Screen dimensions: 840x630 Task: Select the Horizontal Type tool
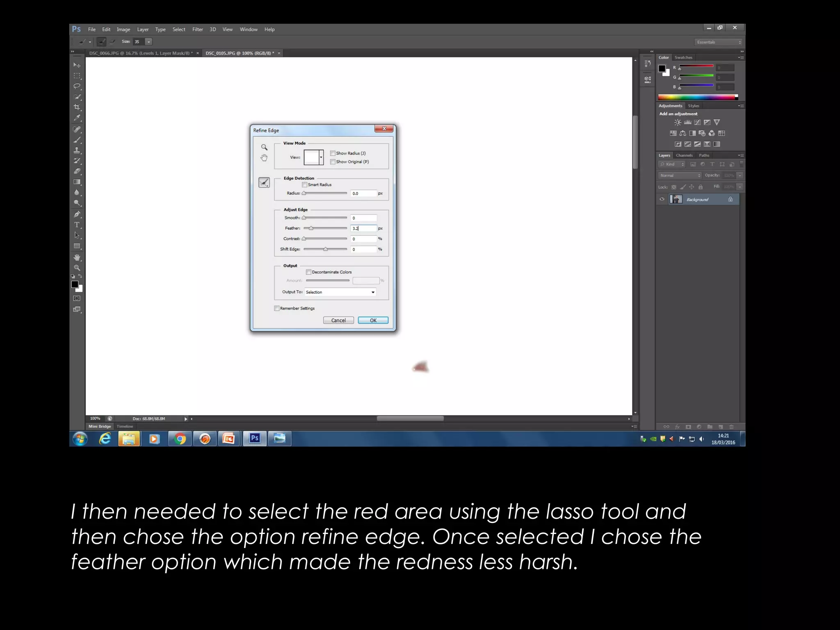[x=77, y=225]
